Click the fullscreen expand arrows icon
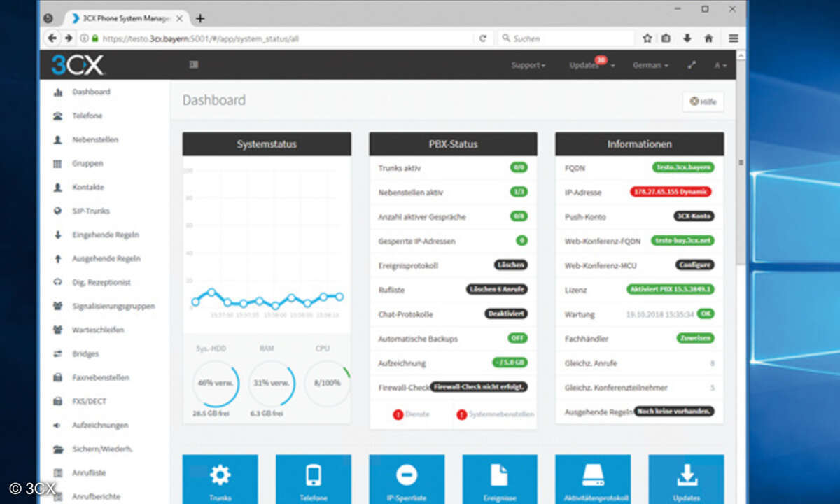840x504 pixels. point(692,65)
